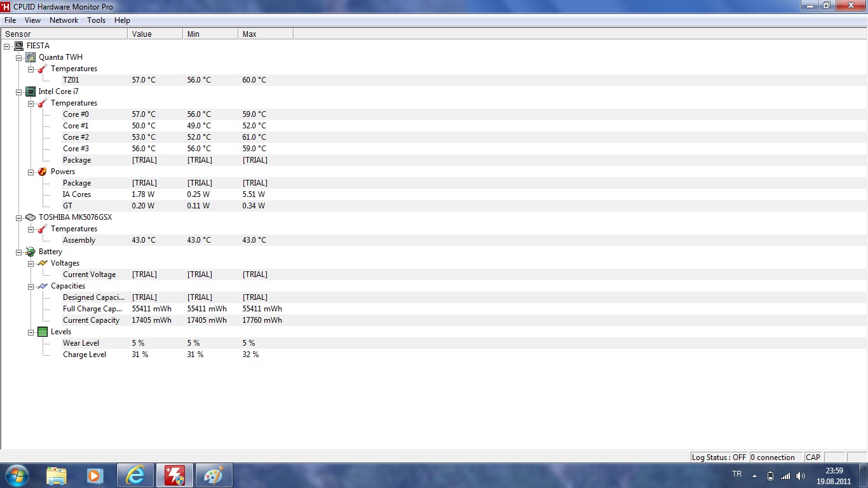868x488 pixels.
Task: Collapse the Levels branch
Action: pos(31,332)
